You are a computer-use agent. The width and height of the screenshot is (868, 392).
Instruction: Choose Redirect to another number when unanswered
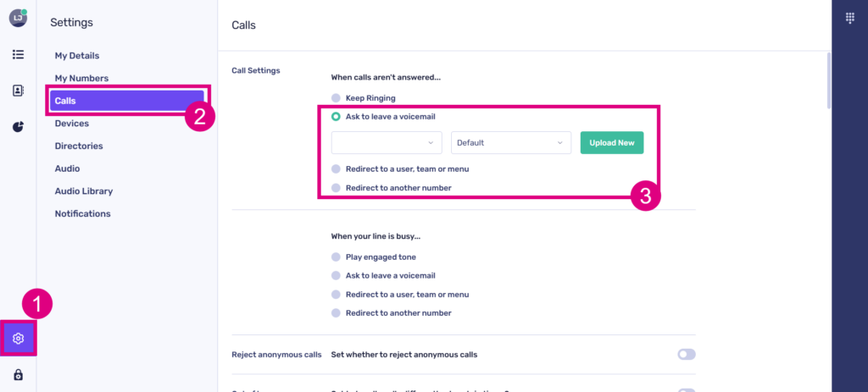point(337,188)
